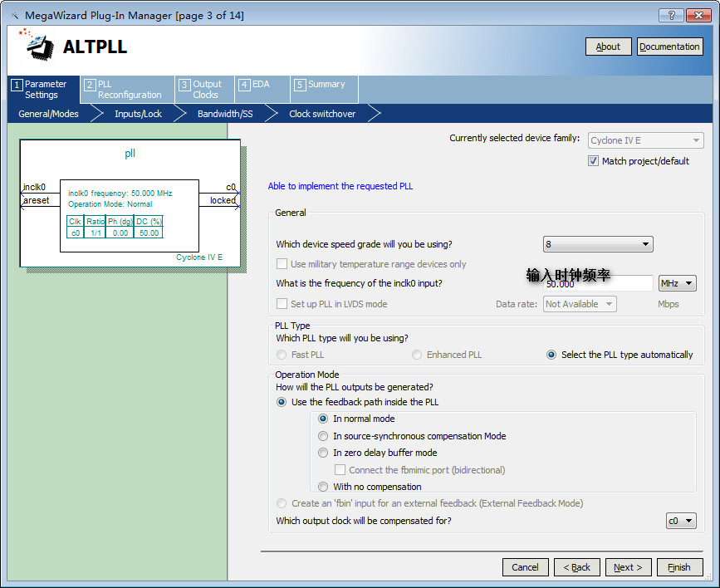Toggle Connect the fbmimic port checkbox

[340, 469]
